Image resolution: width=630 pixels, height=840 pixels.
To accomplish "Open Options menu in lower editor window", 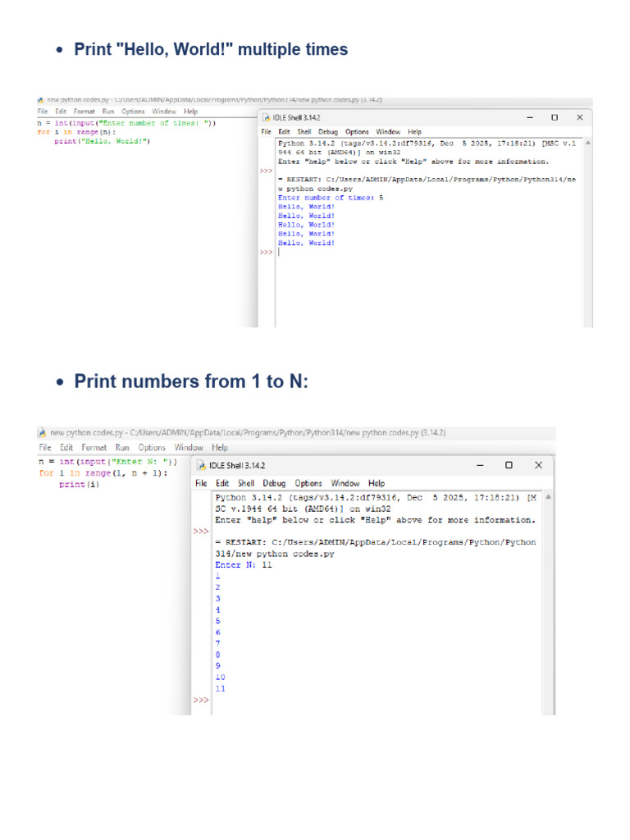I will click(152, 447).
